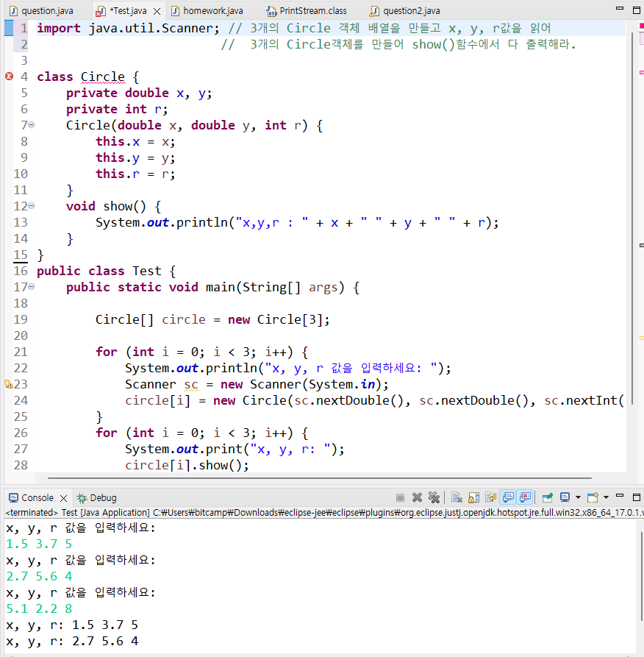The image size is (644, 657).
Task: Click console input '5.1 2.2 8'
Action: (39, 608)
